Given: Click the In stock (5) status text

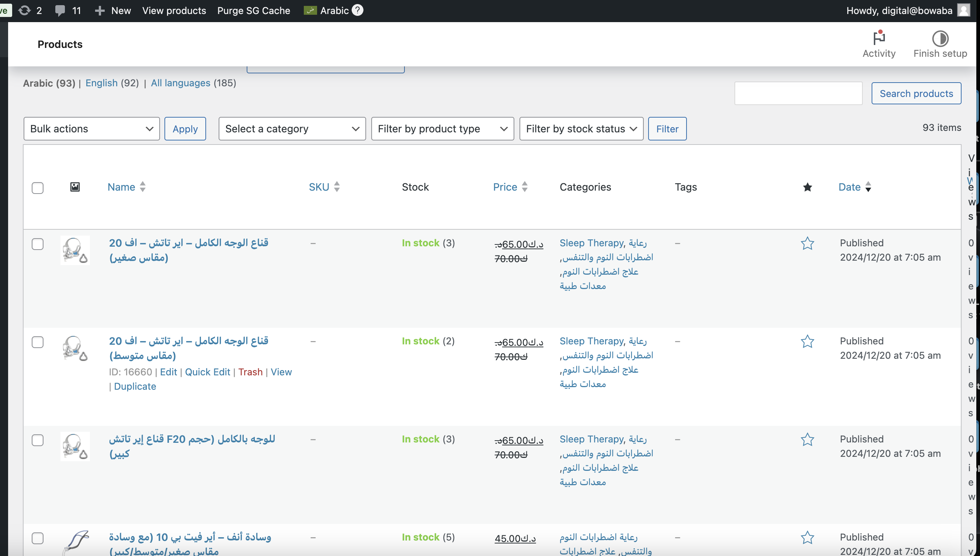Looking at the screenshot, I should (x=428, y=537).
